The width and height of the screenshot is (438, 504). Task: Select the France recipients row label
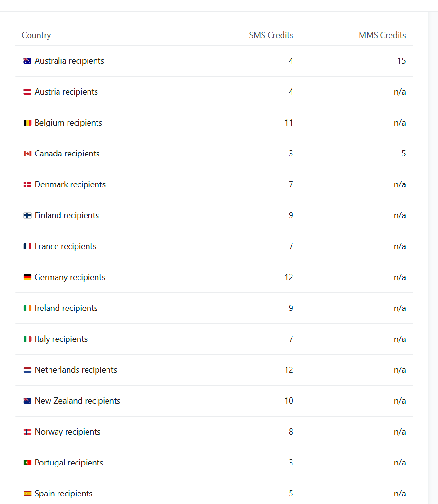[65, 246]
